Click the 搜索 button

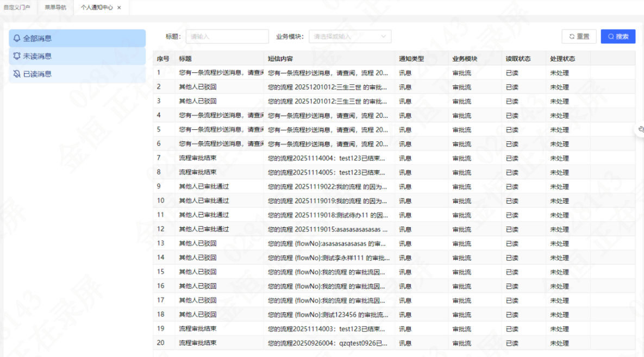tap(618, 36)
